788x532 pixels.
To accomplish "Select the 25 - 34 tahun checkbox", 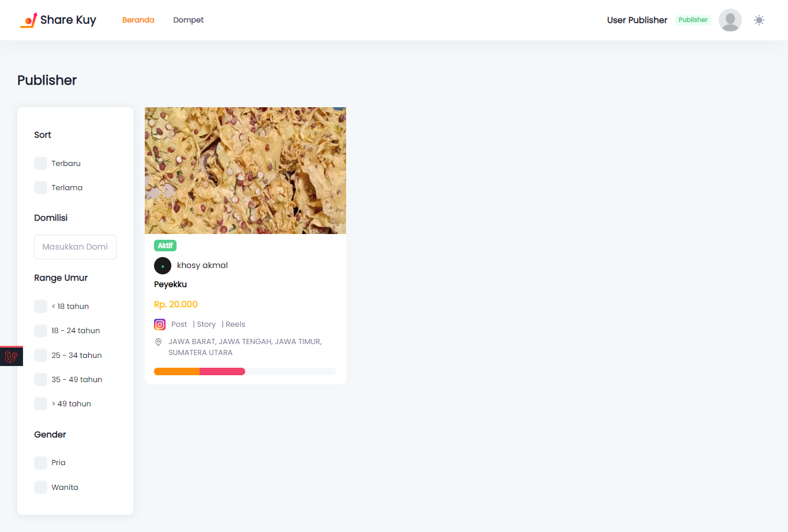I will tap(40, 355).
